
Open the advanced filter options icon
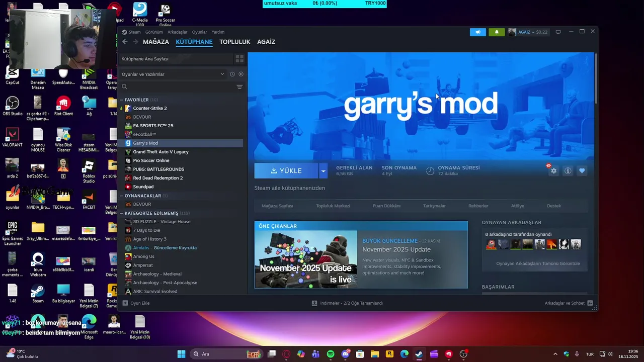239,87
